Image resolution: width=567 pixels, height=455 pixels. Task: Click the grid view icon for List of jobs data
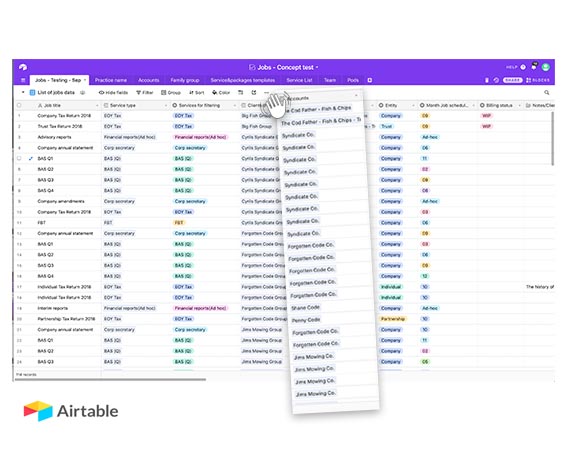32,93
